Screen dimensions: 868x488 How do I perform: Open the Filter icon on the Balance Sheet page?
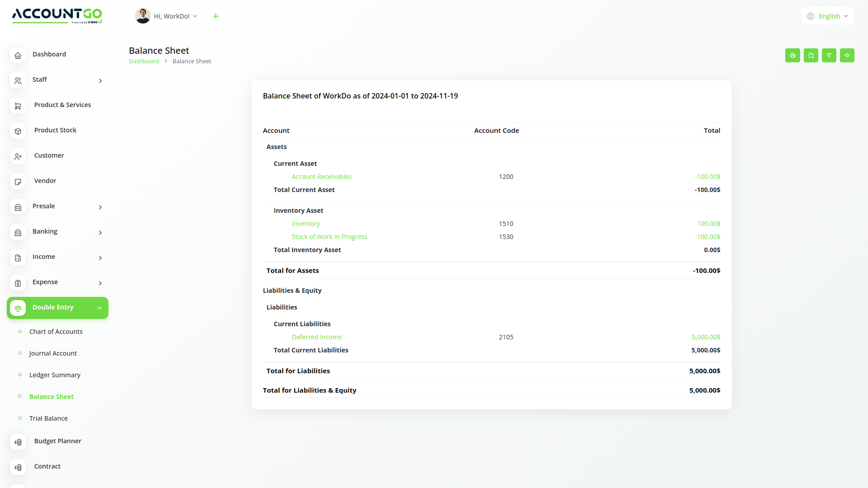pyautogui.click(x=829, y=55)
